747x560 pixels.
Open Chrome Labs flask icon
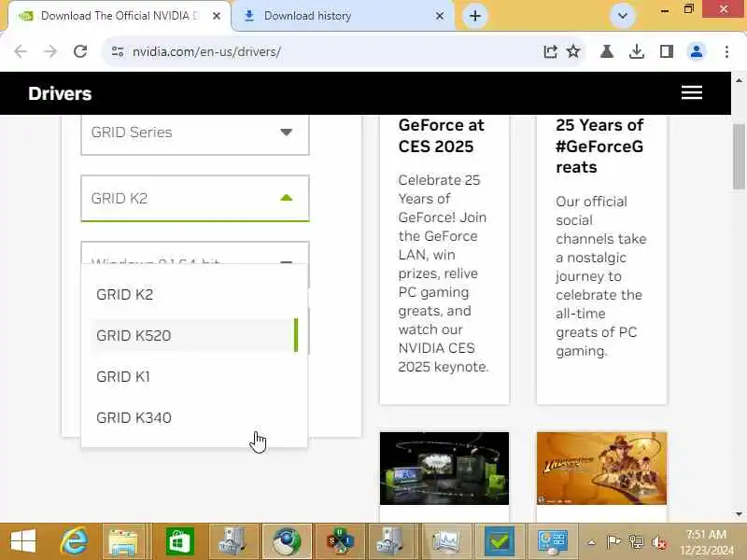606,51
